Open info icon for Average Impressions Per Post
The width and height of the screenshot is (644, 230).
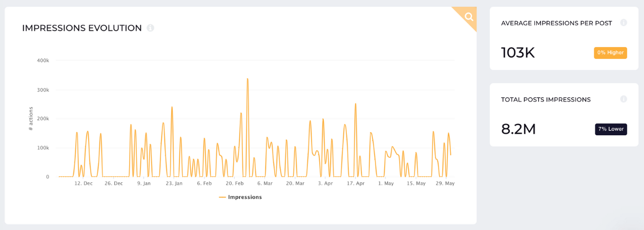(x=624, y=23)
